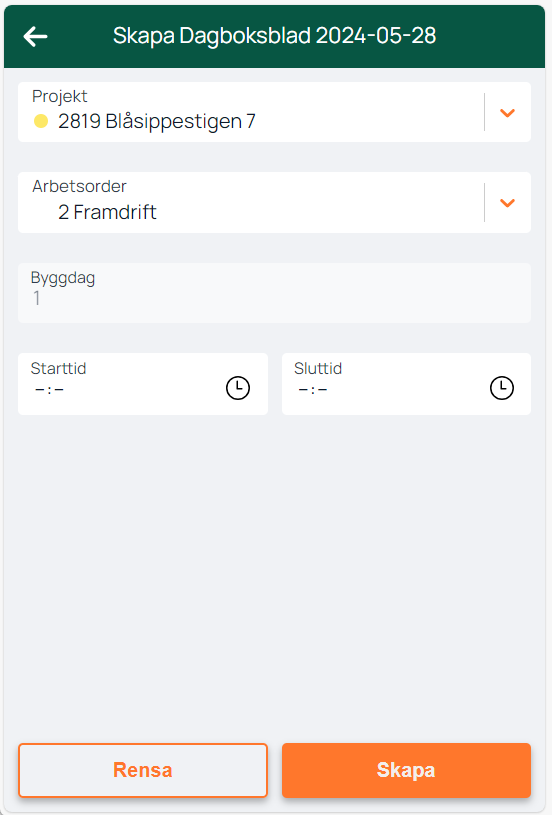Focus the Starttid time input

click(x=143, y=384)
